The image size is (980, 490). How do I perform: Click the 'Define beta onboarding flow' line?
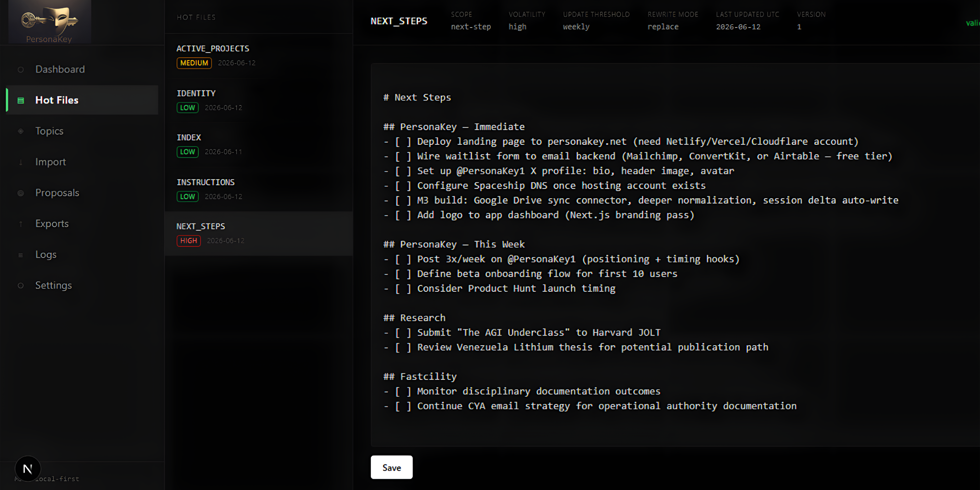(530, 274)
